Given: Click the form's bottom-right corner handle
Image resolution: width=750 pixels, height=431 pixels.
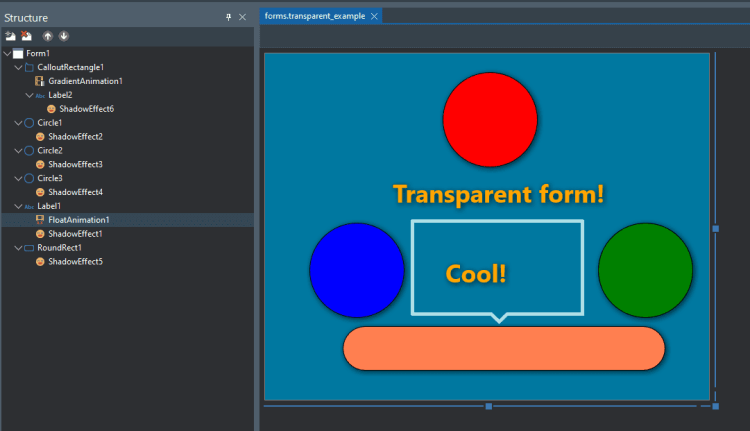Looking at the screenshot, I should coord(716,406).
